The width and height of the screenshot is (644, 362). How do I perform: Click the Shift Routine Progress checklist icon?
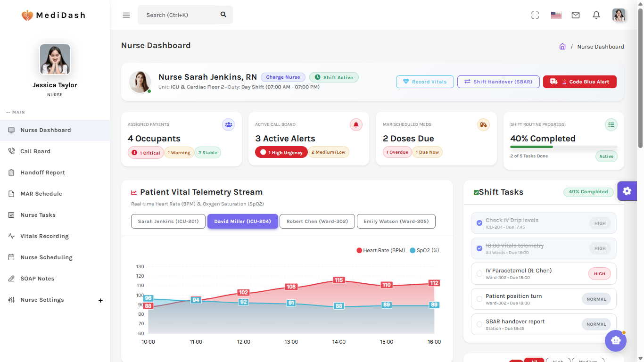tap(611, 124)
